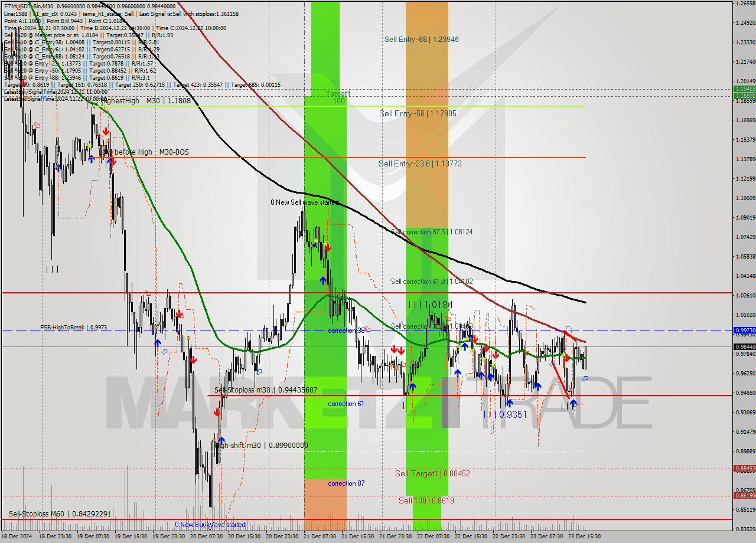Click the 'Sell 100 | 0.8619' label

click(x=426, y=501)
